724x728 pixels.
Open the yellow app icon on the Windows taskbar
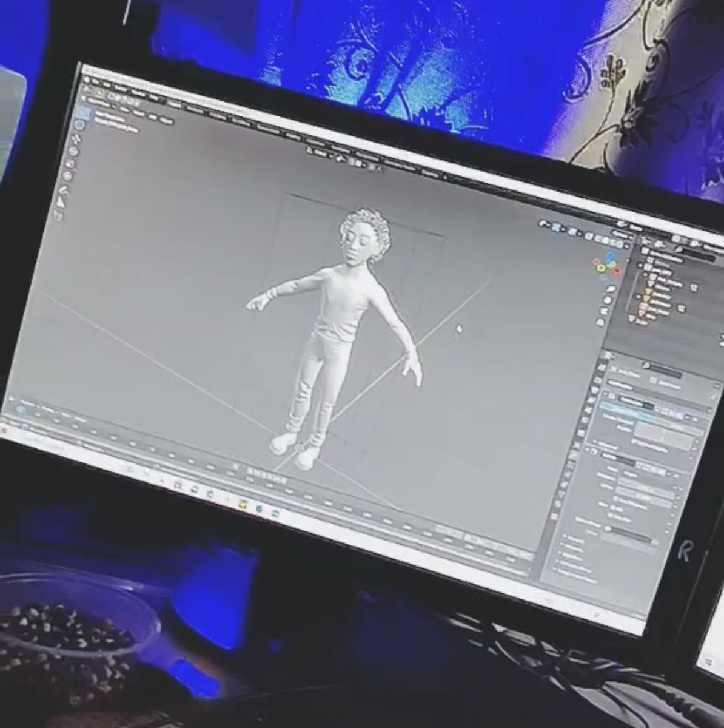click(x=243, y=504)
